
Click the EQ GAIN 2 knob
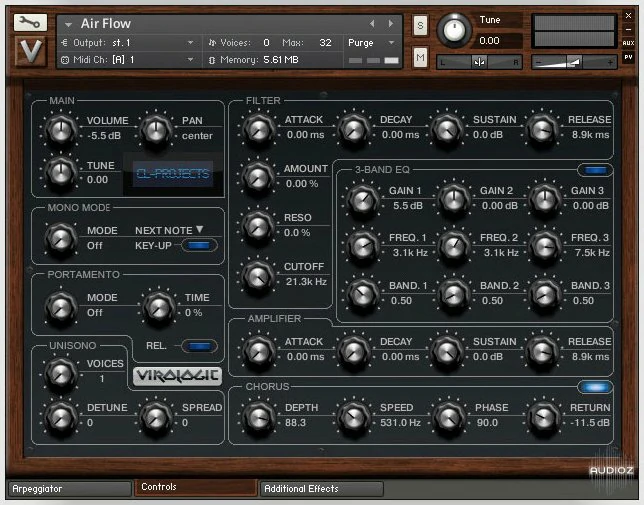[x=454, y=200]
